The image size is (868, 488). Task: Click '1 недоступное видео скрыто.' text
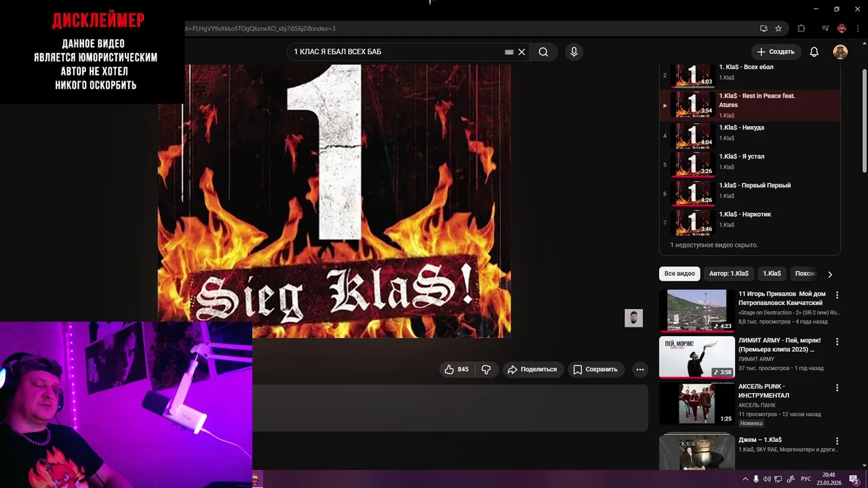point(714,245)
